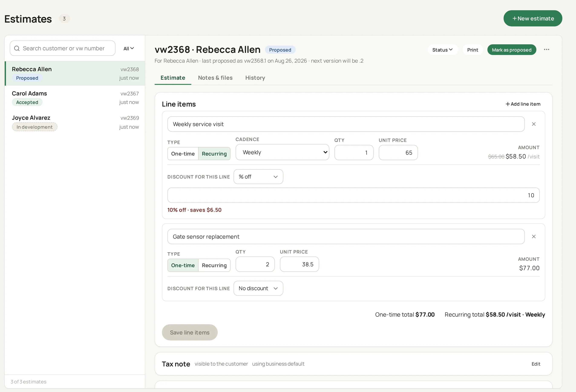Click the search magnifier icon
576x392 pixels.
click(17, 48)
